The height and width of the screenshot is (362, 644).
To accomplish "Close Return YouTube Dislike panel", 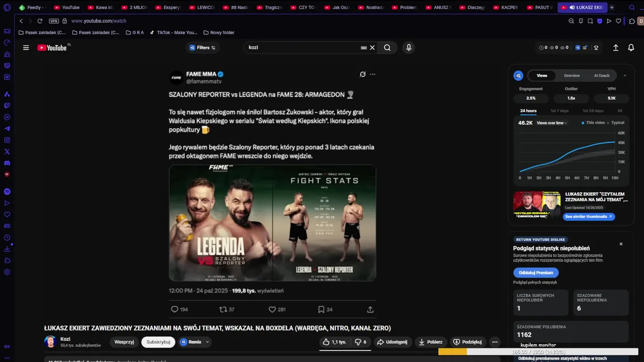I will [621, 244].
